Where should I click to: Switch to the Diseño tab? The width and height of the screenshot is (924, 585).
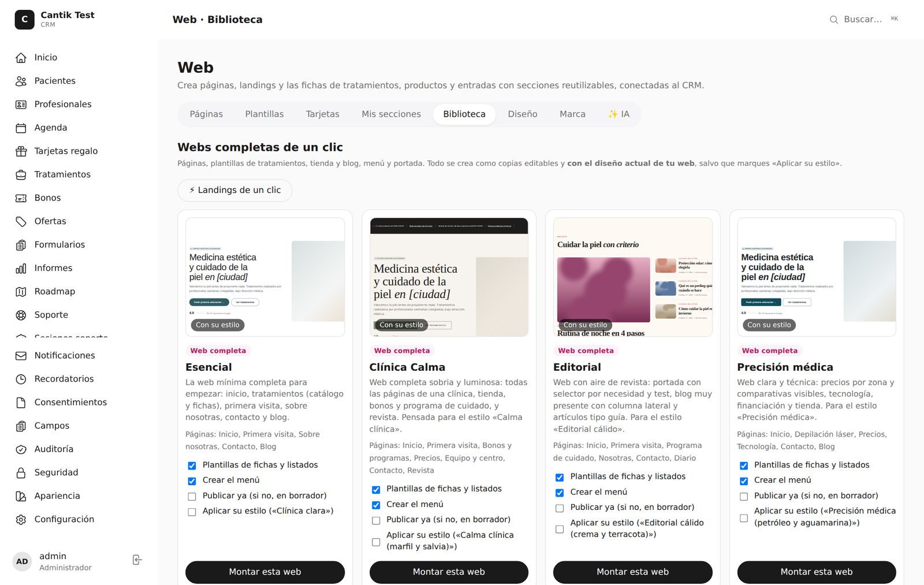tap(523, 114)
